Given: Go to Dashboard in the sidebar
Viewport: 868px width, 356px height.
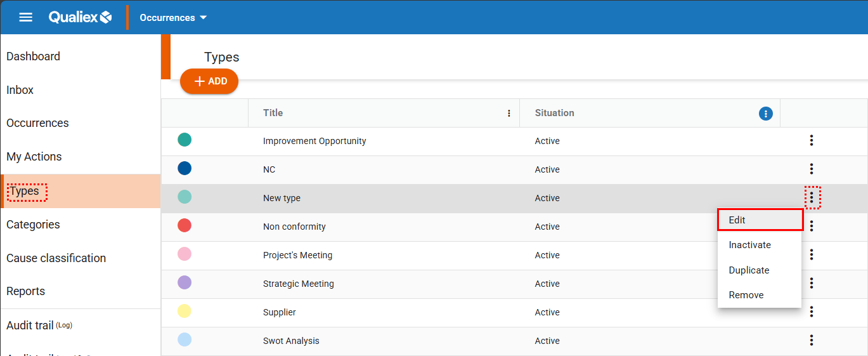Looking at the screenshot, I should tap(33, 56).
